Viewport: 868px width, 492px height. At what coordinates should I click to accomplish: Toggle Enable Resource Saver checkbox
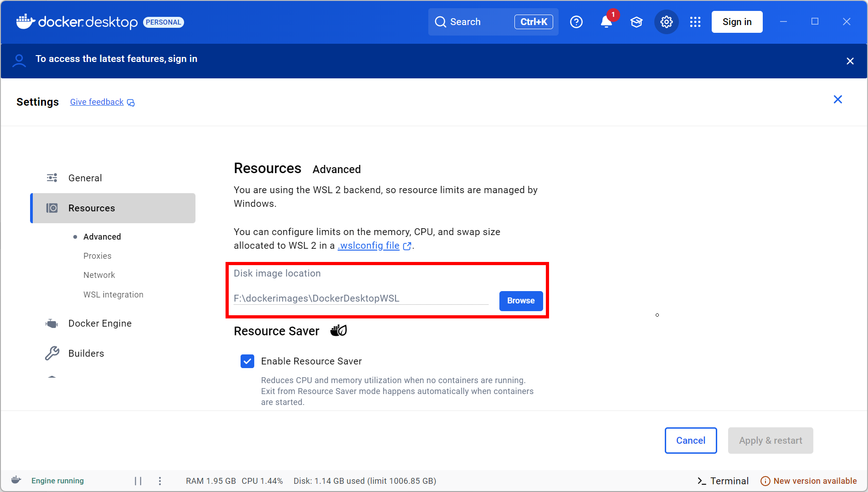point(247,361)
